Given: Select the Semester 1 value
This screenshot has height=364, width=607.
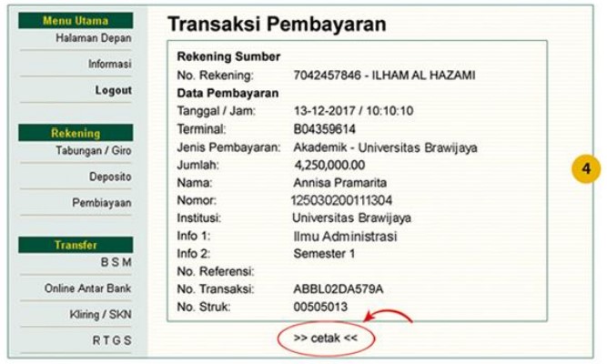Looking at the screenshot, I should [324, 254].
